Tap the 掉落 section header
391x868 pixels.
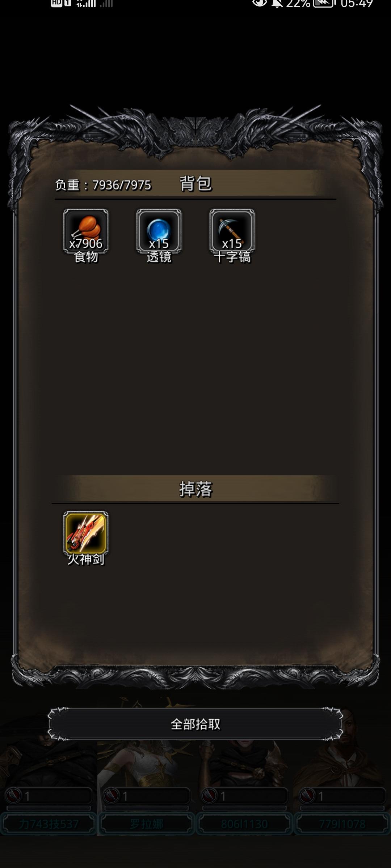(195, 489)
